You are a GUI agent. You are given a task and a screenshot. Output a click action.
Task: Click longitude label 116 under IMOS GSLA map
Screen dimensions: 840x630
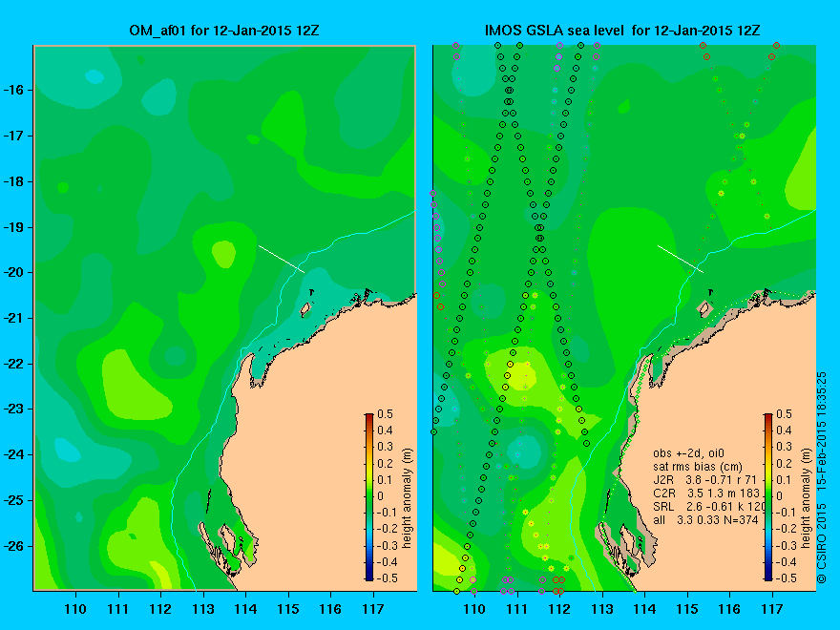coord(729,609)
